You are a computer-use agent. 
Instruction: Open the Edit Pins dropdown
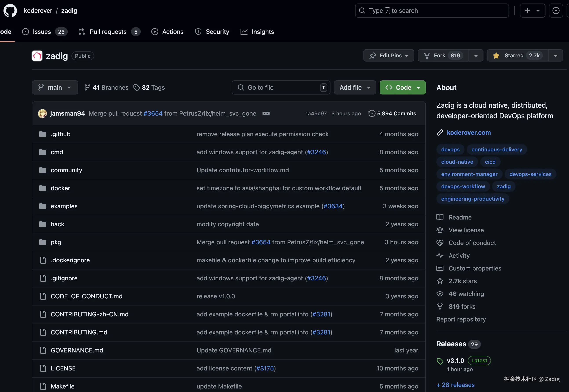pyautogui.click(x=388, y=56)
